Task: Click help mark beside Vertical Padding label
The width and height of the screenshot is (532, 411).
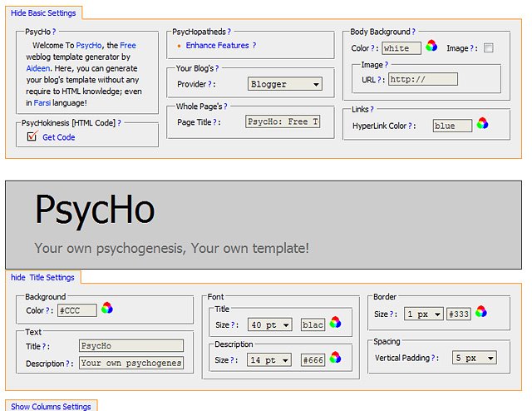Action: (x=433, y=358)
